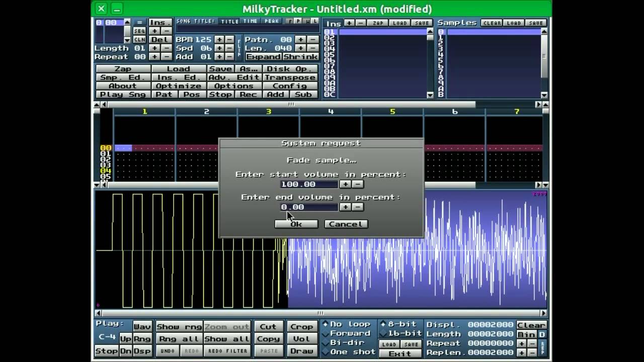Toggle the L button near the peak display
This screenshot has width=644, height=362.
(314, 21)
